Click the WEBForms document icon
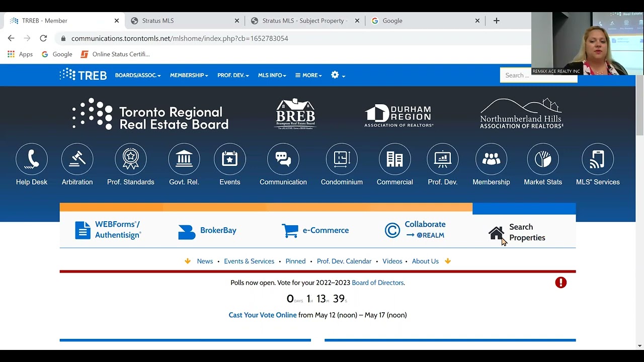This screenshot has width=644, height=362. 83,230
